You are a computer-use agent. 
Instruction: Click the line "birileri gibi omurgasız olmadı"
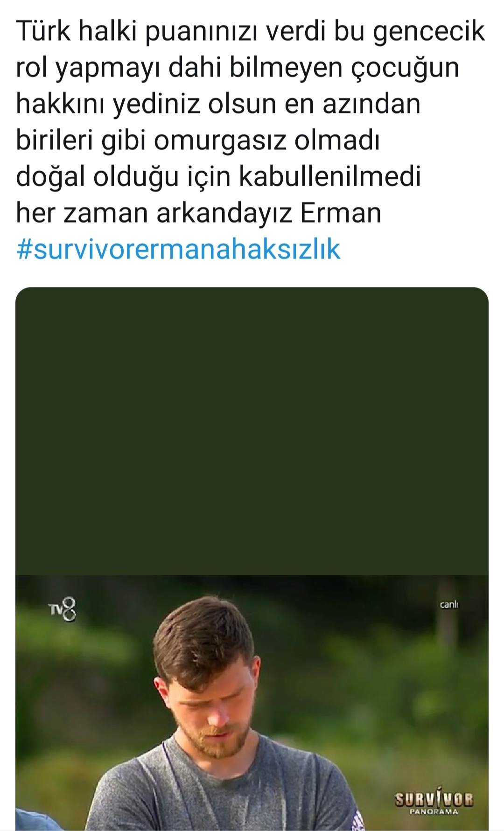(x=198, y=140)
